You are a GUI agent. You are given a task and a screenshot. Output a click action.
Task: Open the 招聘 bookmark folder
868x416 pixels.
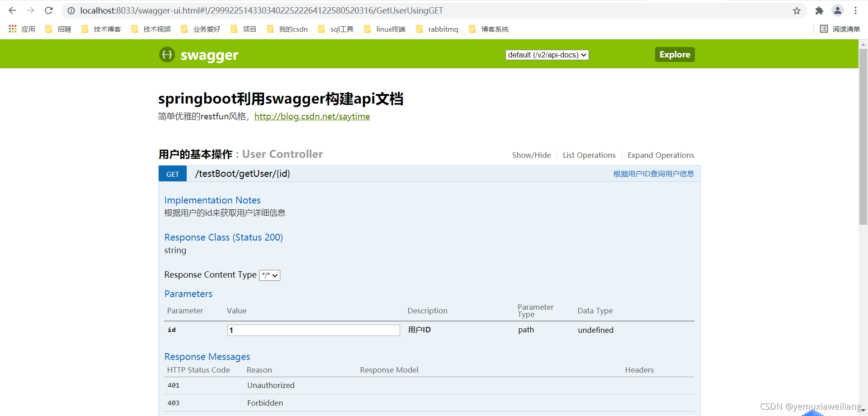click(58, 29)
